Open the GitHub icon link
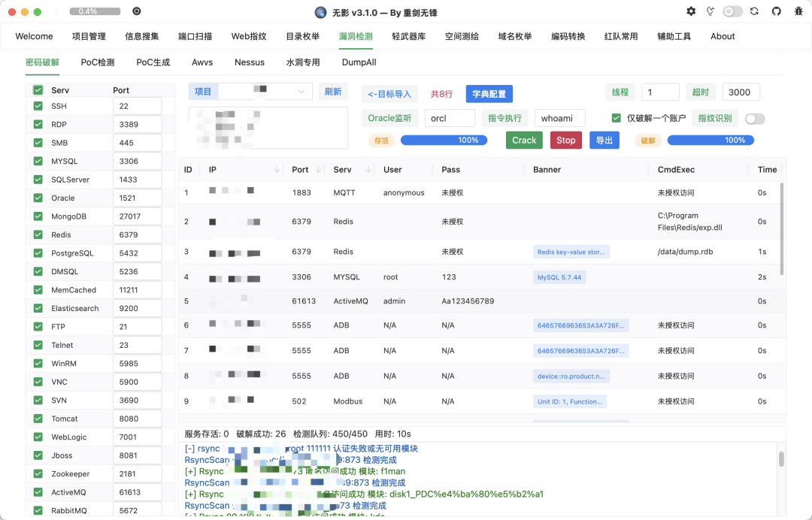 pos(776,11)
